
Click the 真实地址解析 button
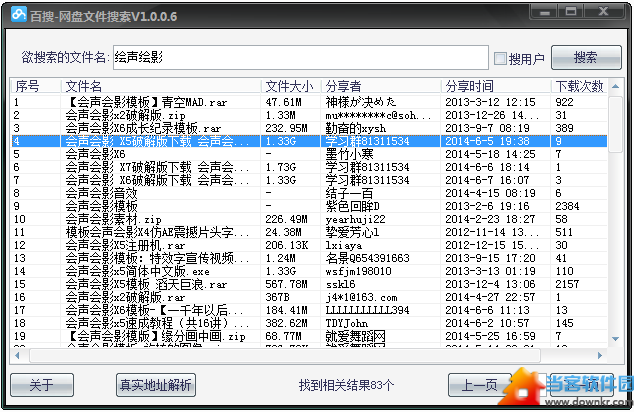156,385
